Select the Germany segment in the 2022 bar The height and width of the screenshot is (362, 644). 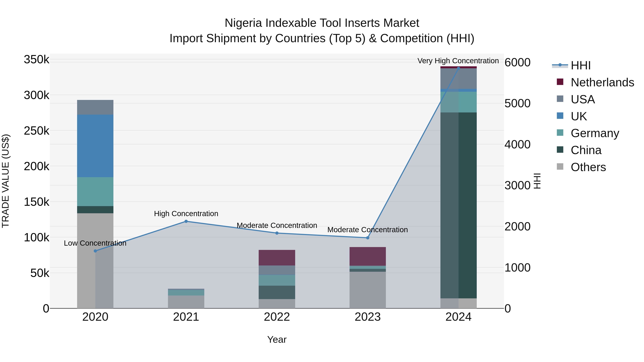277,280
